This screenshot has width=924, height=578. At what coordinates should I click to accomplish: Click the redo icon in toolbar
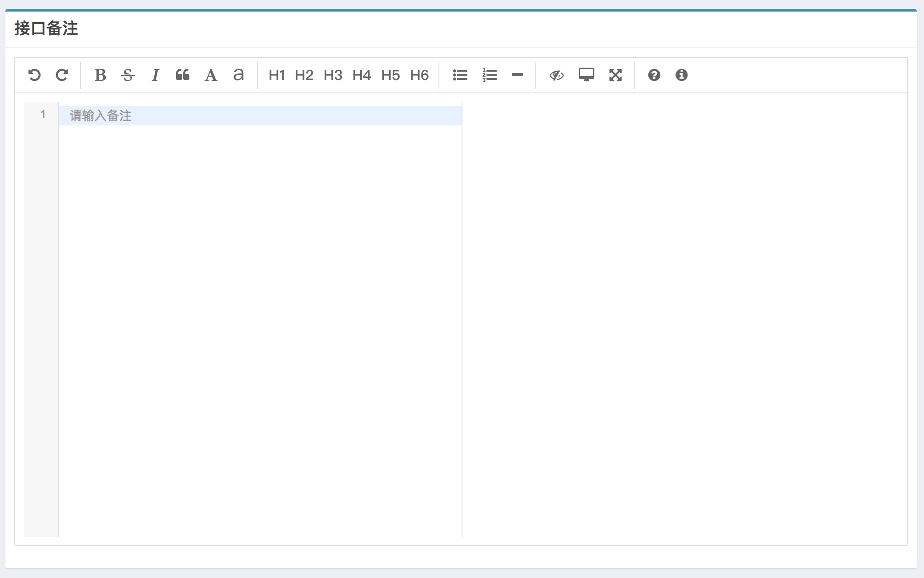[x=62, y=75]
